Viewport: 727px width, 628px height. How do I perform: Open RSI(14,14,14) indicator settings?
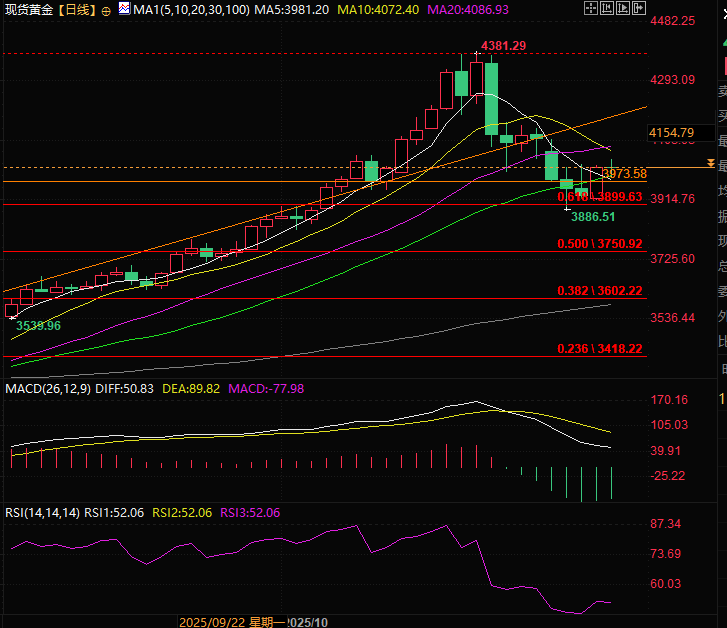pyautogui.click(x=43, y=513)
